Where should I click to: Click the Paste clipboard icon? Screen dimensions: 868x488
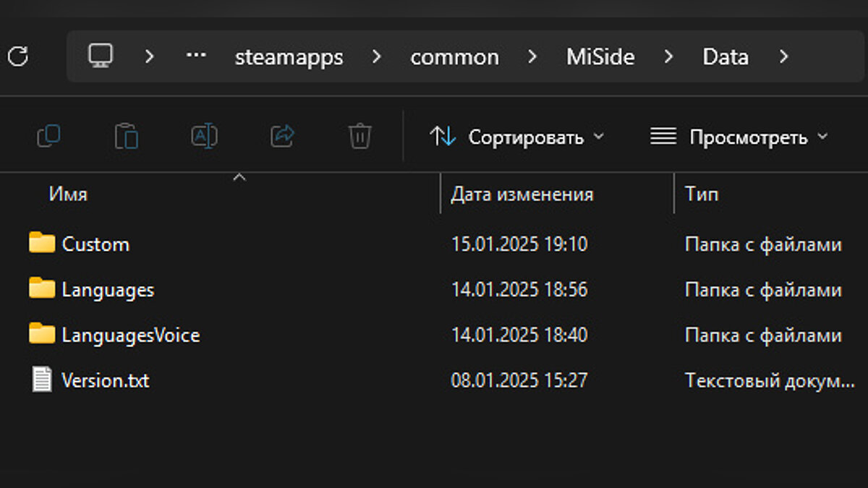point(126,136)
